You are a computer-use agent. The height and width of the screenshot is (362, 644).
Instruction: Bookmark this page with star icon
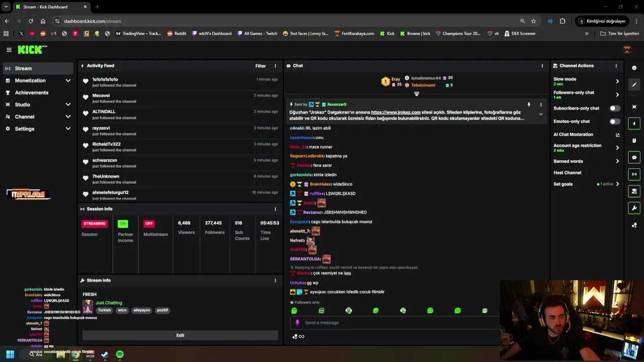533,21
